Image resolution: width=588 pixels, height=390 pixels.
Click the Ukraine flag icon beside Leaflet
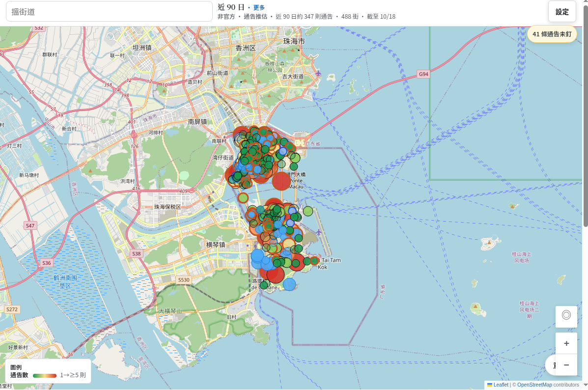(489, 385)
